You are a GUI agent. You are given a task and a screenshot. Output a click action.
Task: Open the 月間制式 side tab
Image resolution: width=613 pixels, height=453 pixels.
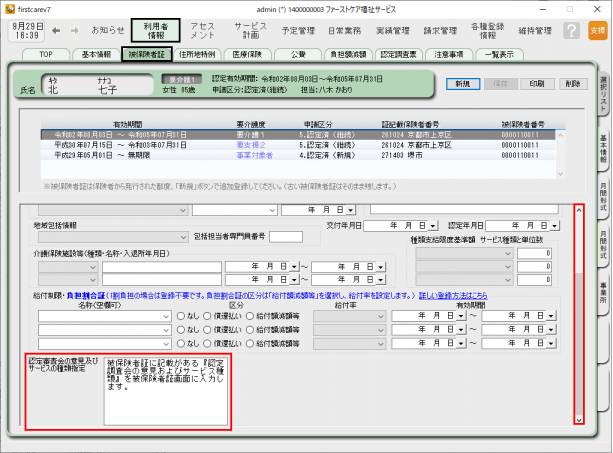[x=602, y=195]
